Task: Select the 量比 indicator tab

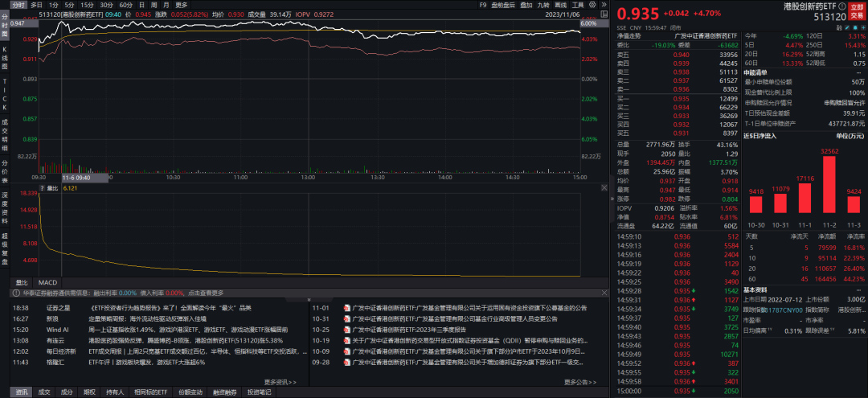Action: tap(22, 281)
